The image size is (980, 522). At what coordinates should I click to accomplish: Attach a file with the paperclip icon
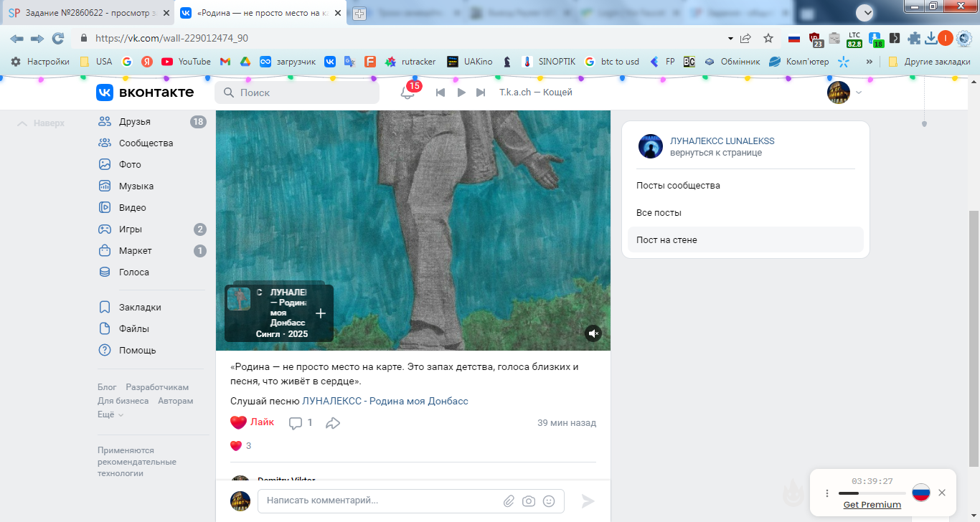click(509, 501)
